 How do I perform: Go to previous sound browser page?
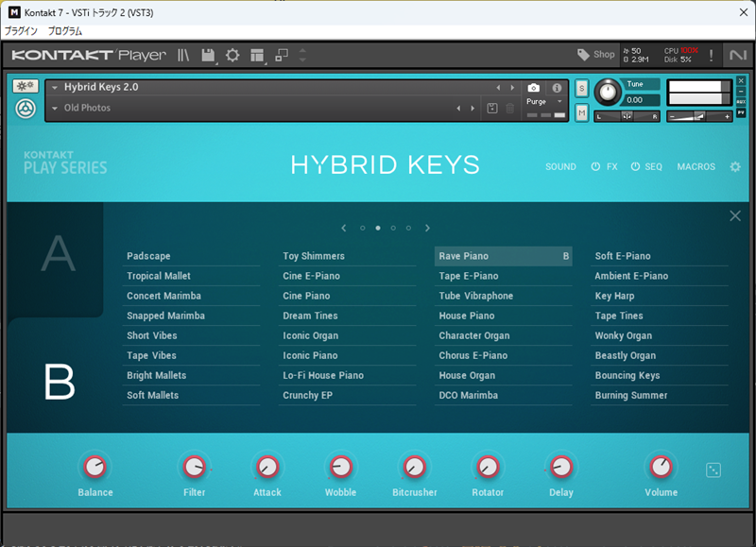pos(344,228)
